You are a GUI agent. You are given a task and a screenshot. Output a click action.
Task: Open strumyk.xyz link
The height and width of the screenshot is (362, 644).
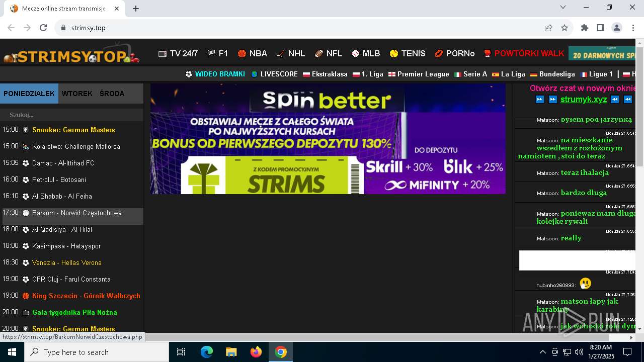point(584,99)
